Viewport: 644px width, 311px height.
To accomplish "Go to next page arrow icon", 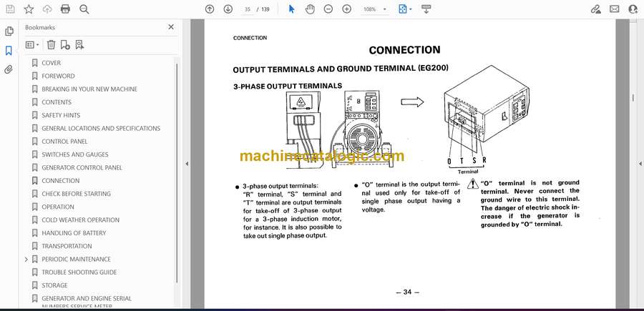I will (x=228, y=9).
